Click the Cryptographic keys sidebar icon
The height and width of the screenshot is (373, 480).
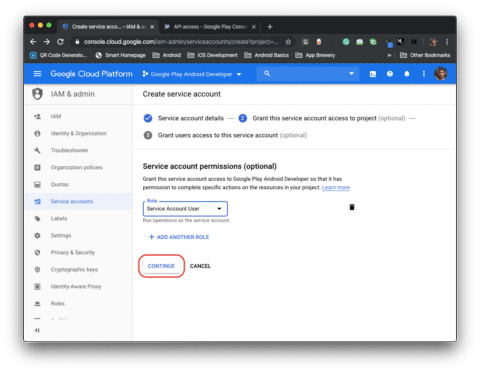click(x=37, y=269)
